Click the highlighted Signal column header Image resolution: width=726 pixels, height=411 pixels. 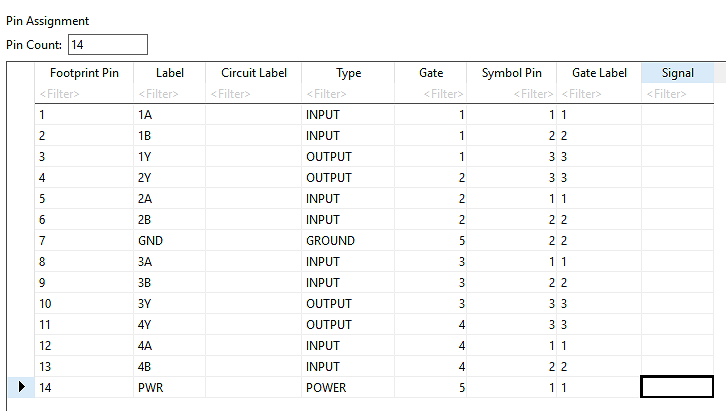pos(677,73)
